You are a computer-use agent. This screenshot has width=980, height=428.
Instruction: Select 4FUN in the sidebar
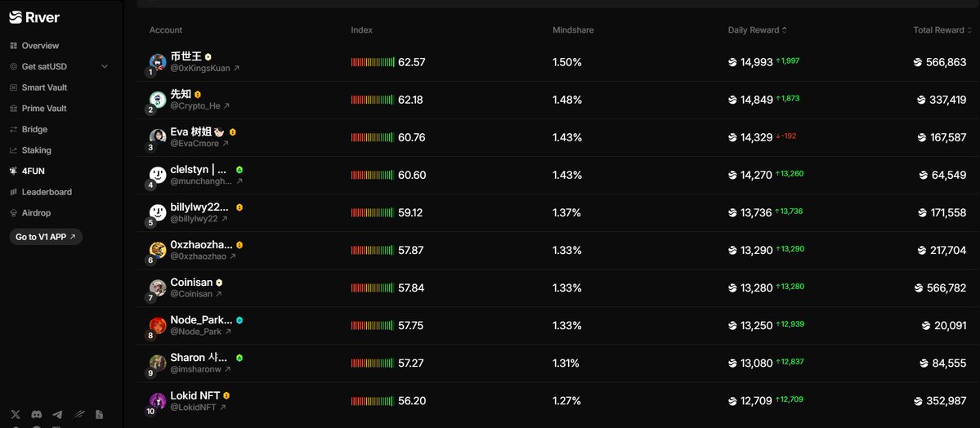28,171
